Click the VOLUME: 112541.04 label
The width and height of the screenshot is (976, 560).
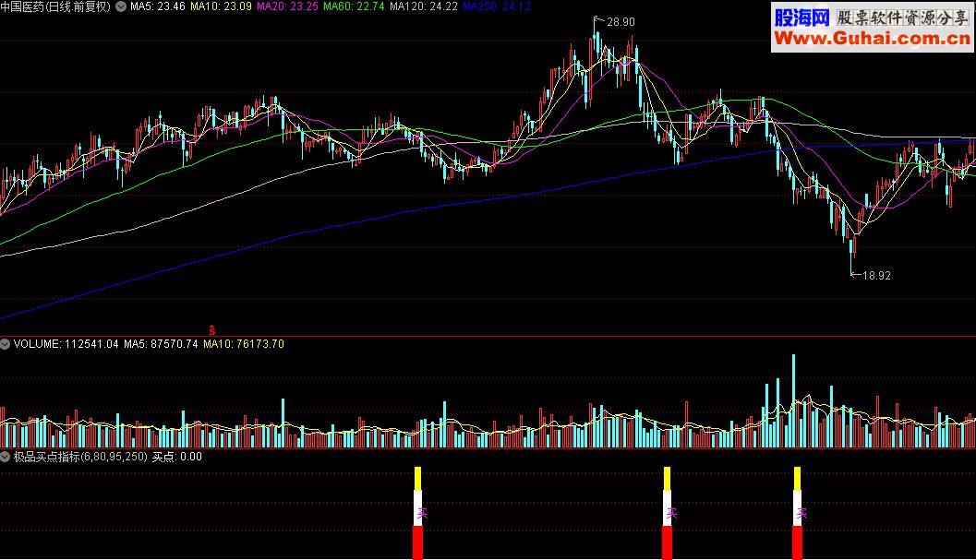(x=66, y=344)
